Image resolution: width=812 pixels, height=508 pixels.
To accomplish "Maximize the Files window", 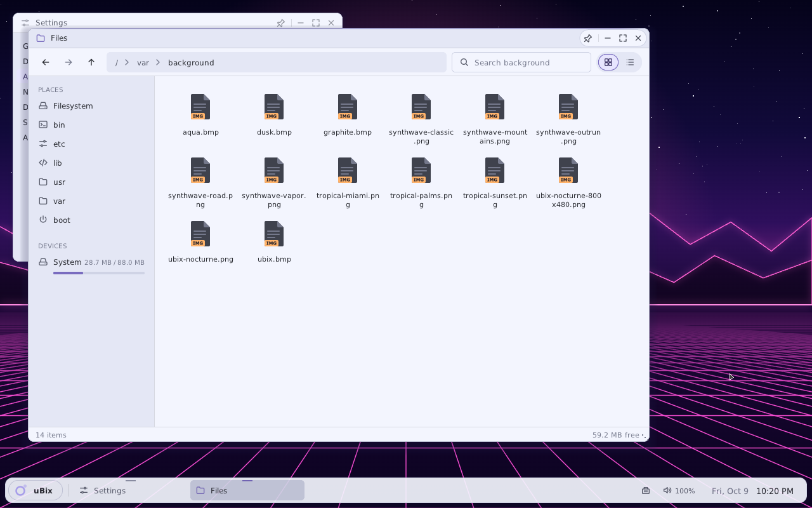I will coord(623,38).
